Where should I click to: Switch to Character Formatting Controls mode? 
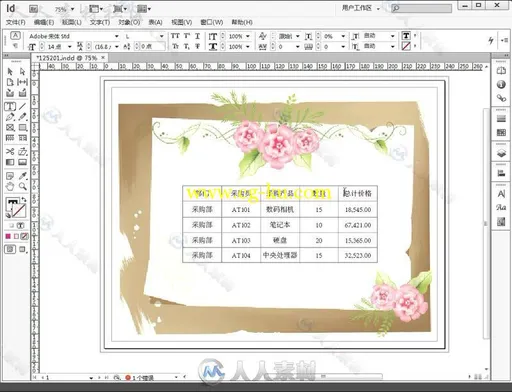15,35
